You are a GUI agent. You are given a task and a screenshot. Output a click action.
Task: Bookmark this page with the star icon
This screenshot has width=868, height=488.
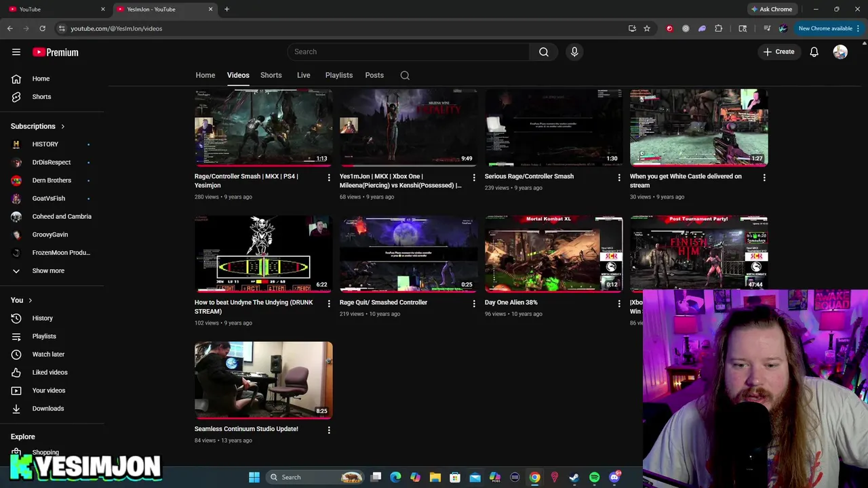(647, 28)
